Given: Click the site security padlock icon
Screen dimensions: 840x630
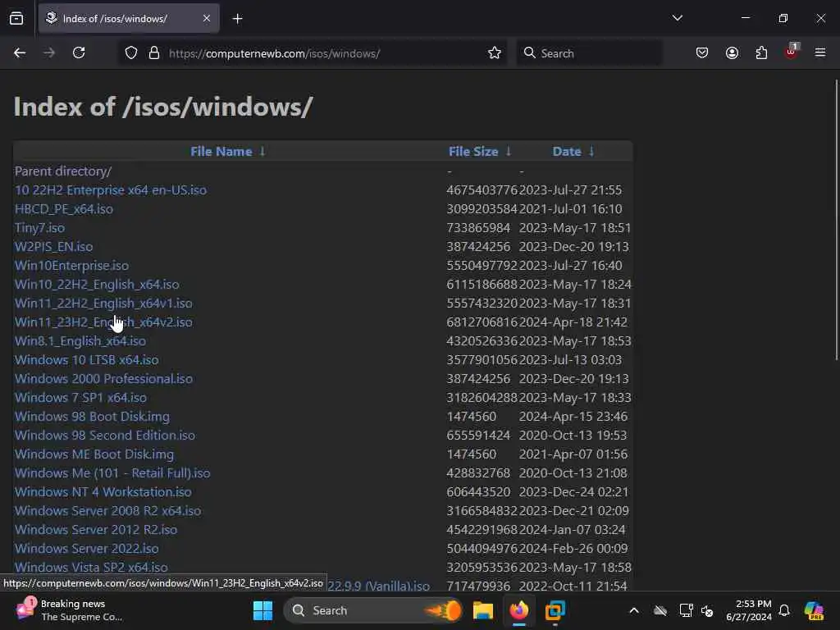Looking at the screenshot, I should [x=154, y=53].
